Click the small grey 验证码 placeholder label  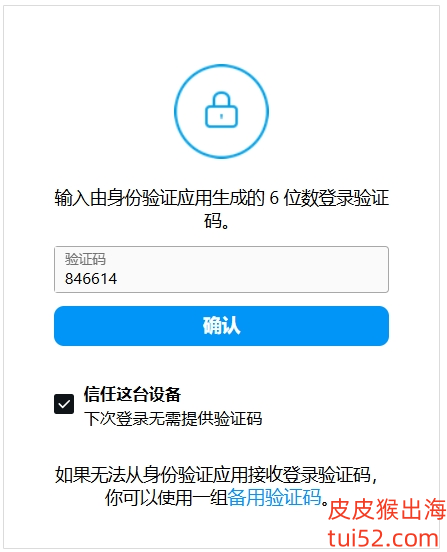pos(85,259)
